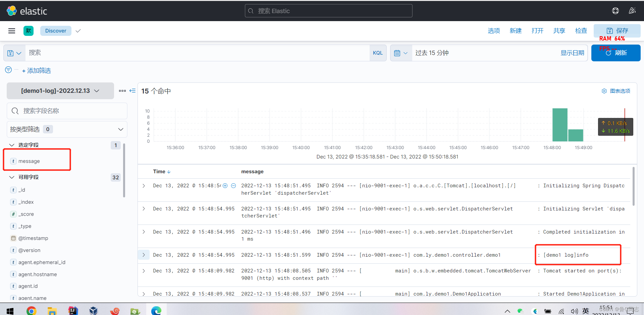Click the 搜索字段名称 field search box
Screen dimensions: 644x315
67,111
